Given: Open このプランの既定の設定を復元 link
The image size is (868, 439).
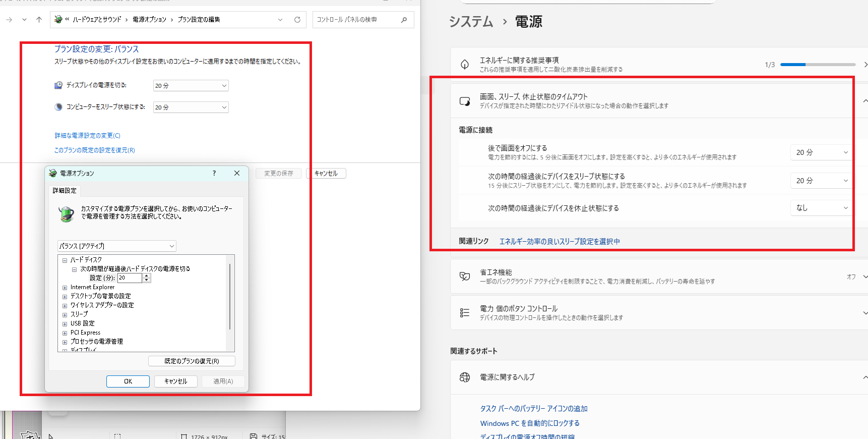Looking at the screenshot, I should 94,150.
